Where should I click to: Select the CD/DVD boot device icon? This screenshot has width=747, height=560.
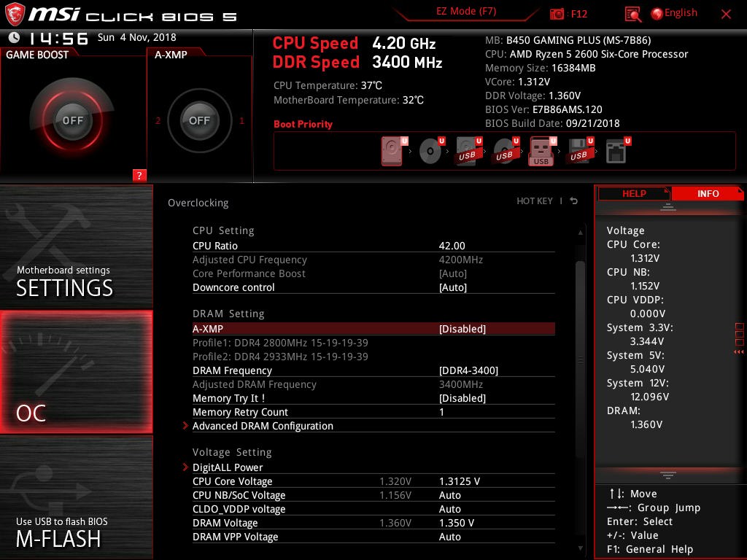tap(431, 151)
